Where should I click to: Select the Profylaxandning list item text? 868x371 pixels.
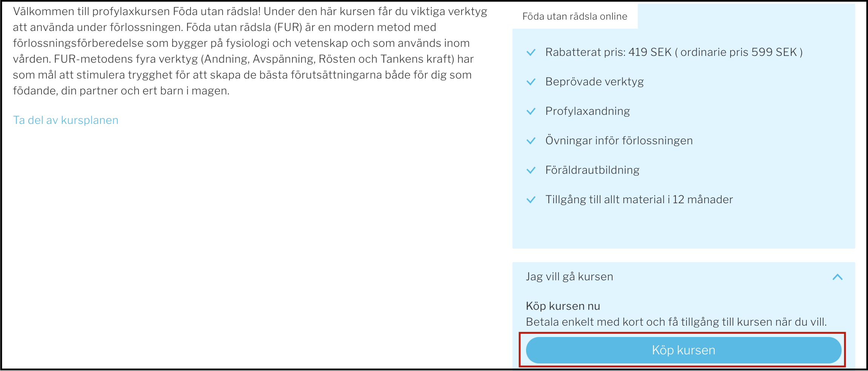tap(588, 111)
